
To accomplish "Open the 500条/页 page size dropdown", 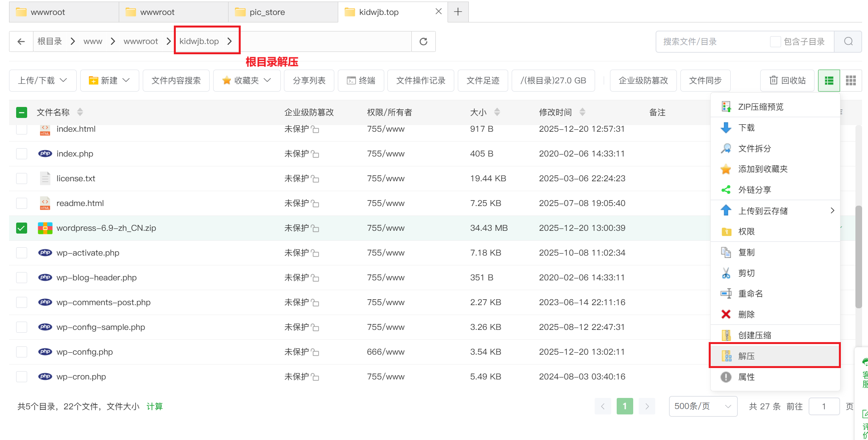I will (x=703, y=406).
